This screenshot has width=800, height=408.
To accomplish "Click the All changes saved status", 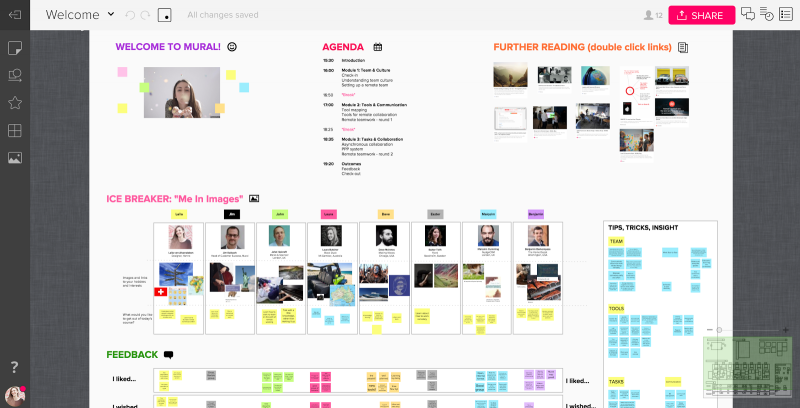I will (x=222, y=15).
